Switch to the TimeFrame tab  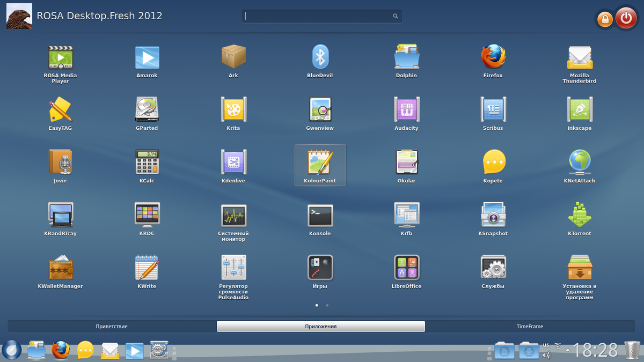[x=530, y=326]
